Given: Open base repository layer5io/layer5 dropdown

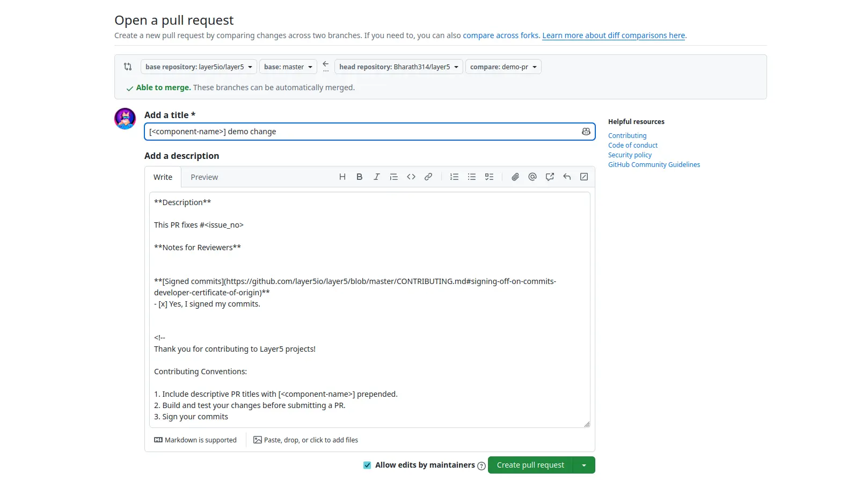Looking at the screenshot, I should pyautogui.click(x=199, y=67).
